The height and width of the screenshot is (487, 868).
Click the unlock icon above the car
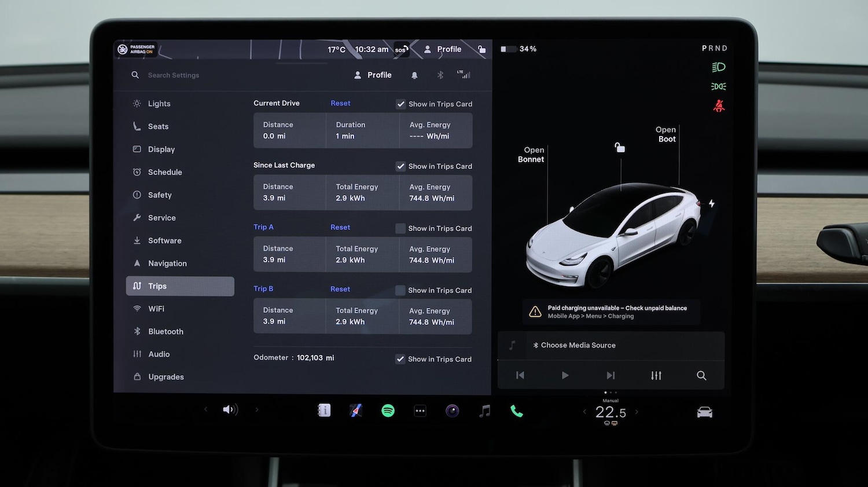click(x=620, y=148)
